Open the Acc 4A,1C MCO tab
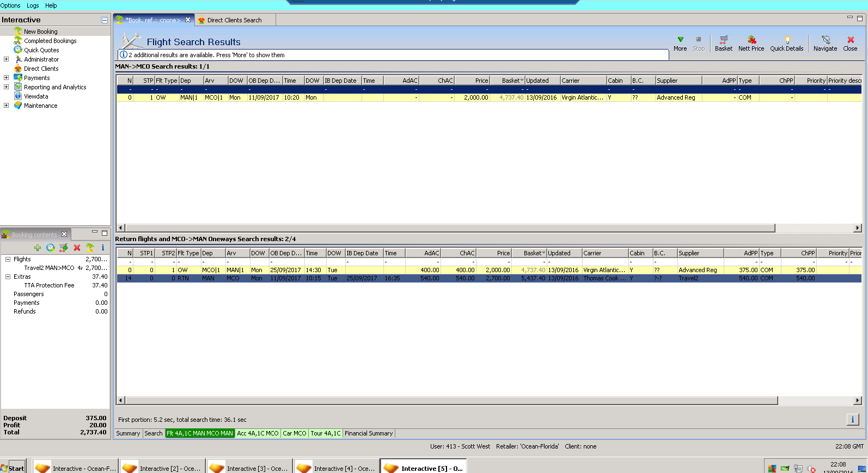Screen dimensions: 868x473 point(258,433)
